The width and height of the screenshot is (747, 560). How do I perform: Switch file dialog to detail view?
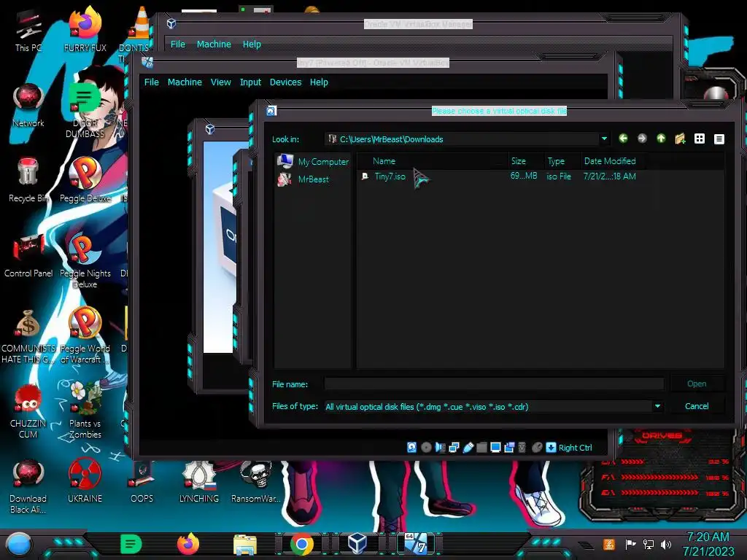(x=719, y=139)
